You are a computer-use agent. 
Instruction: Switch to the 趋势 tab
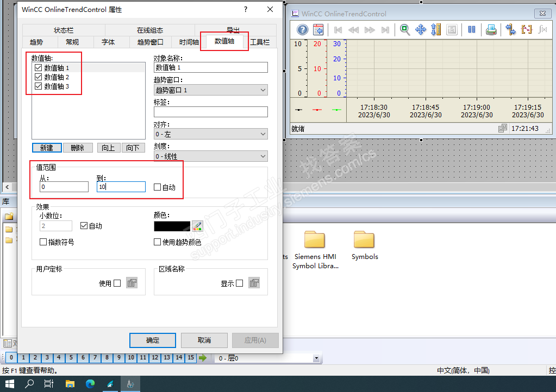tap(36, 42)
